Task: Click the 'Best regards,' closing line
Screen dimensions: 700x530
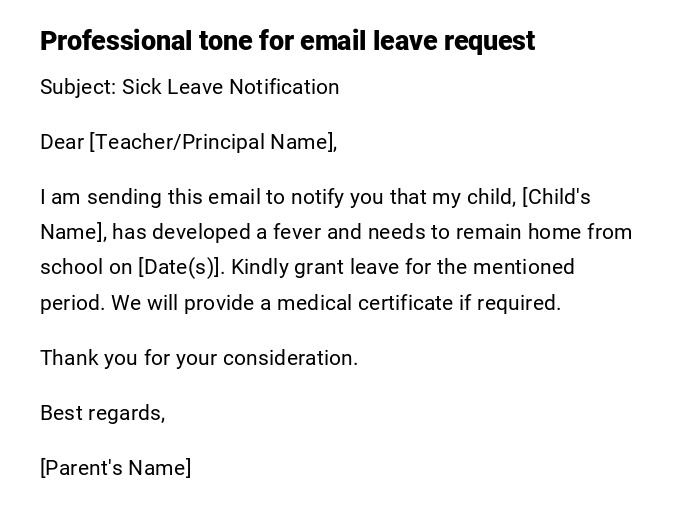Action: (103, 413)
